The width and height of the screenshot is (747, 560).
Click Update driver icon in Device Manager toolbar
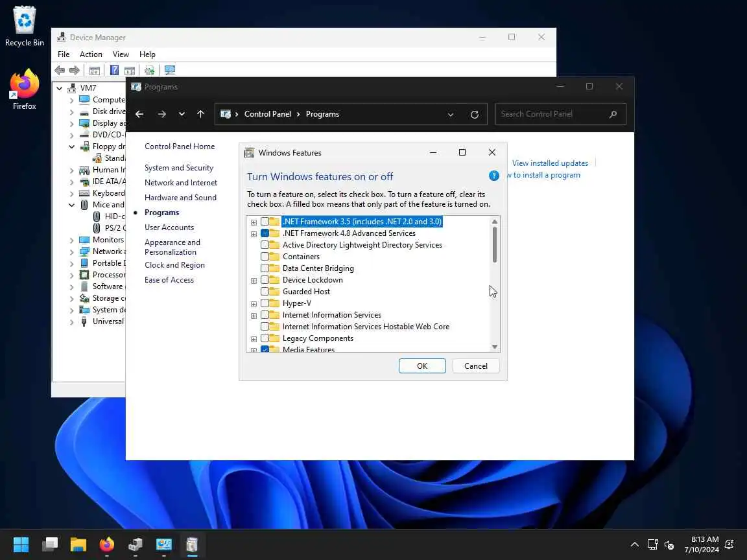(x=150, y=71)
